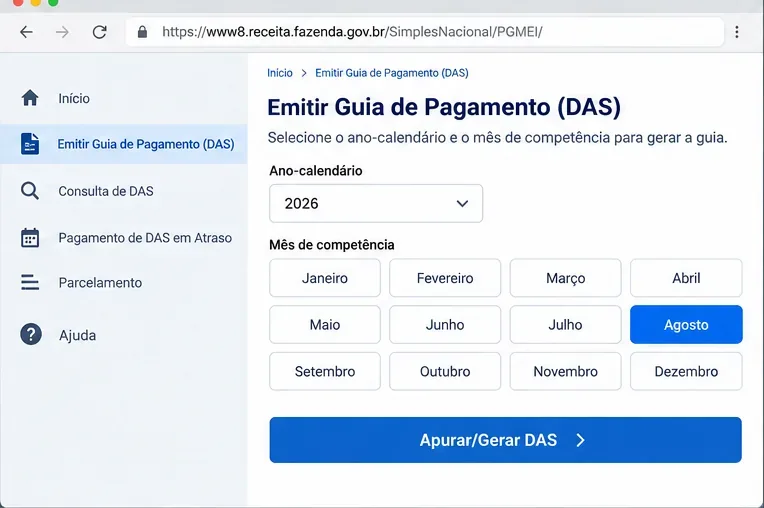Select the Janeiro month button
764x508 pixels.
coord(325,278)
